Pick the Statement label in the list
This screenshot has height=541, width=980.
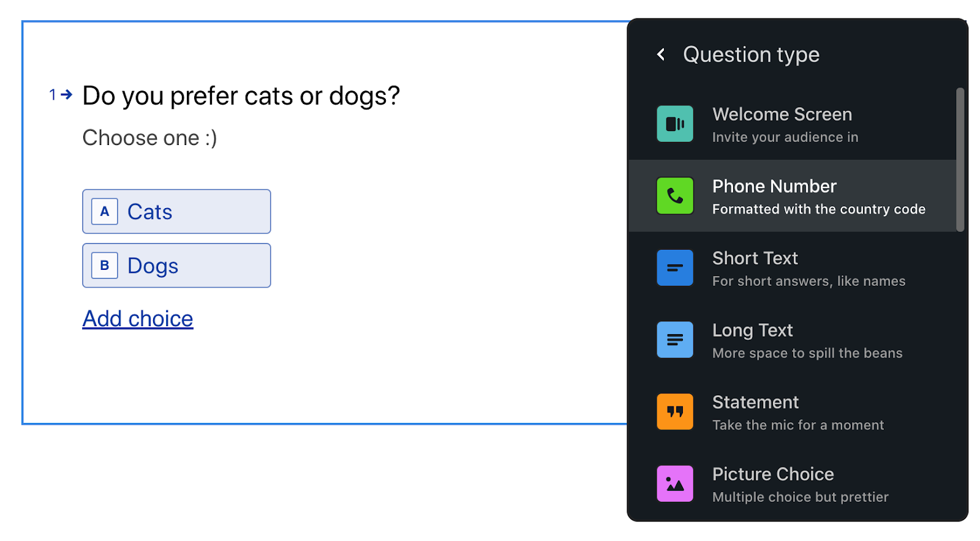(x=755, y=402)
